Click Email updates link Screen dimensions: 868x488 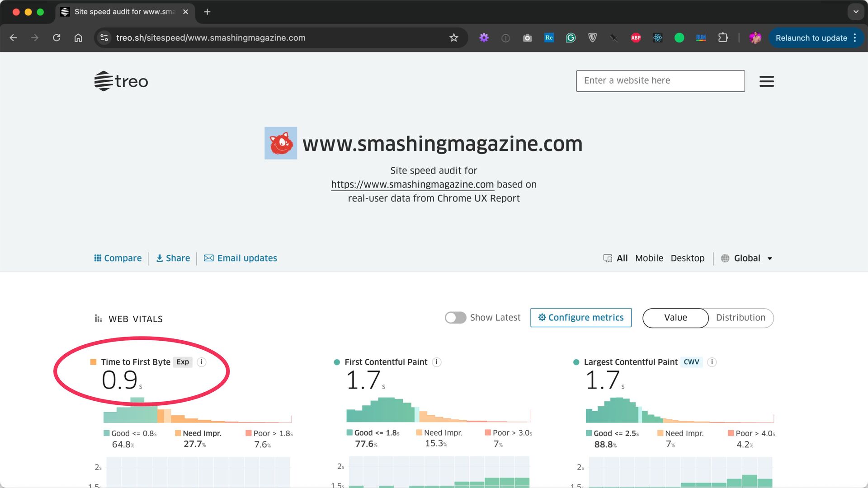[241, 258]
